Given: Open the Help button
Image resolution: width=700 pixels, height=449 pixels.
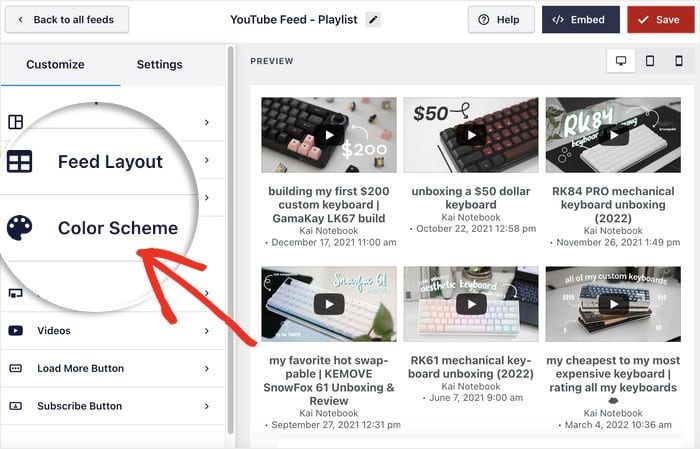Looking at the screenshot, I should pos(499,19).
